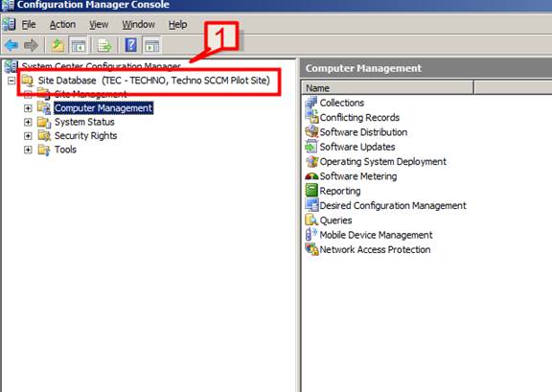Click the Software Metering gauge icon
This screenshot has width=552, height=392.
pos(311,176)
